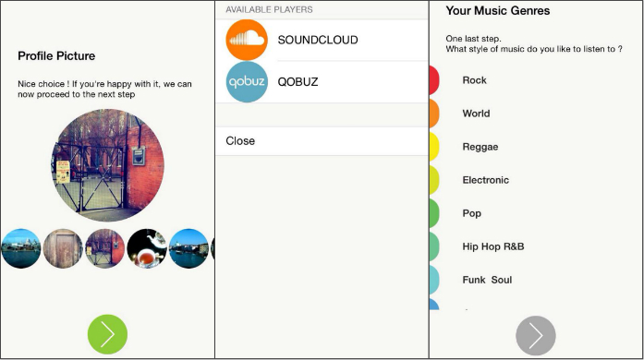Tap the gray next arrow button
Screen dimensions: 644x360
(x=536, y=335)
